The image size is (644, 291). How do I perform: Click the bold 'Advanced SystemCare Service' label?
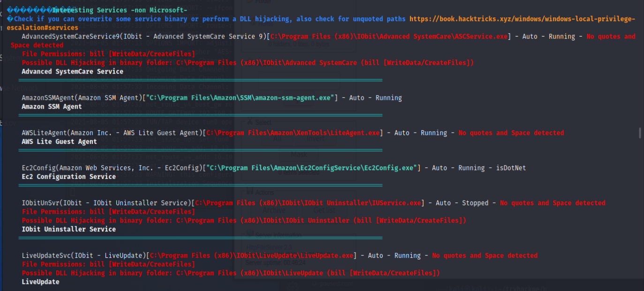(x=72, y=72)
